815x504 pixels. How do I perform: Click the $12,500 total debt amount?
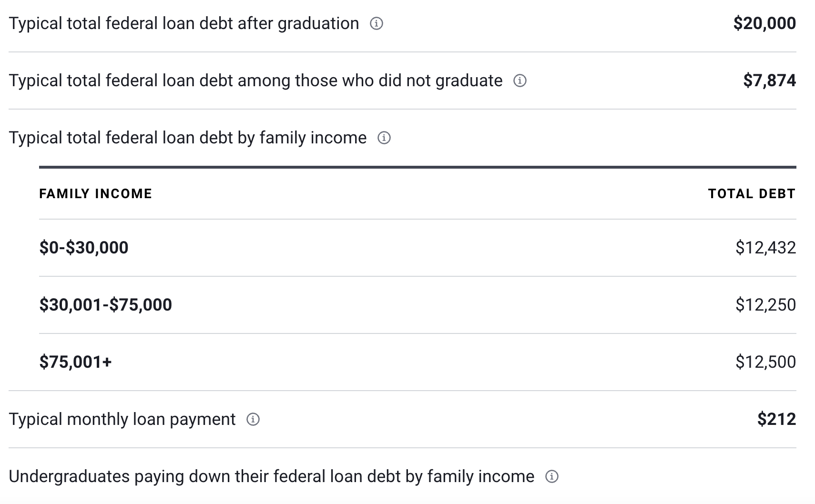point(765,362)
